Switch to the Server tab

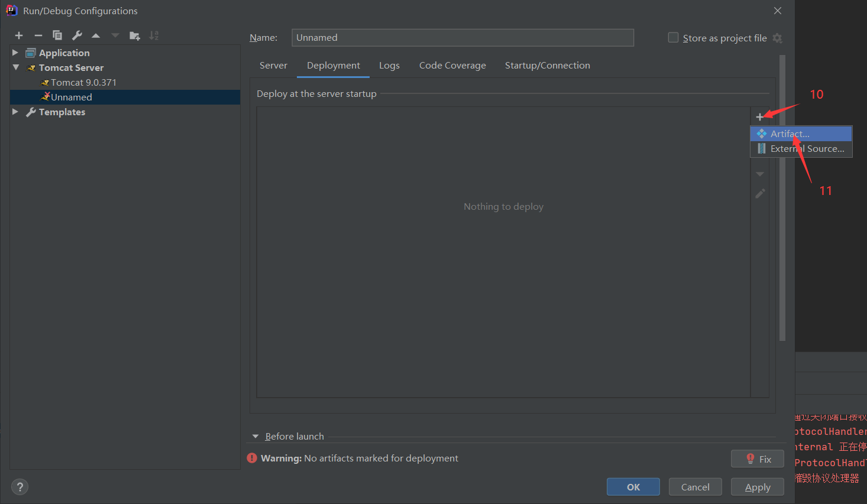pos(273,65)
